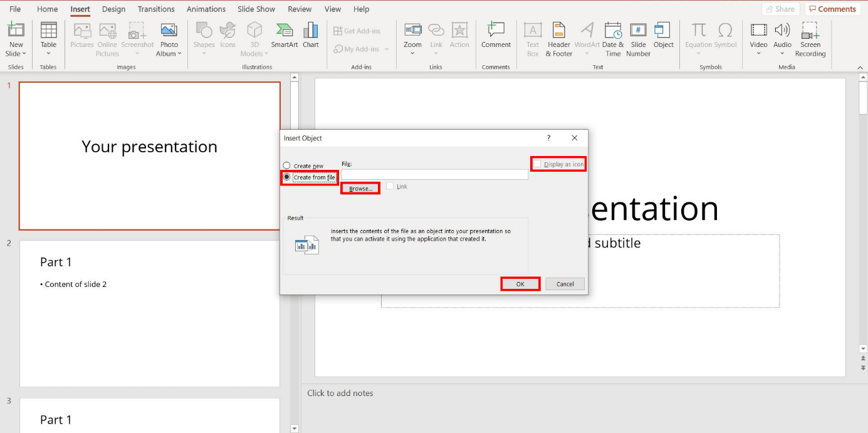Open the Transitions ribbon tab

tap(156, 9)
